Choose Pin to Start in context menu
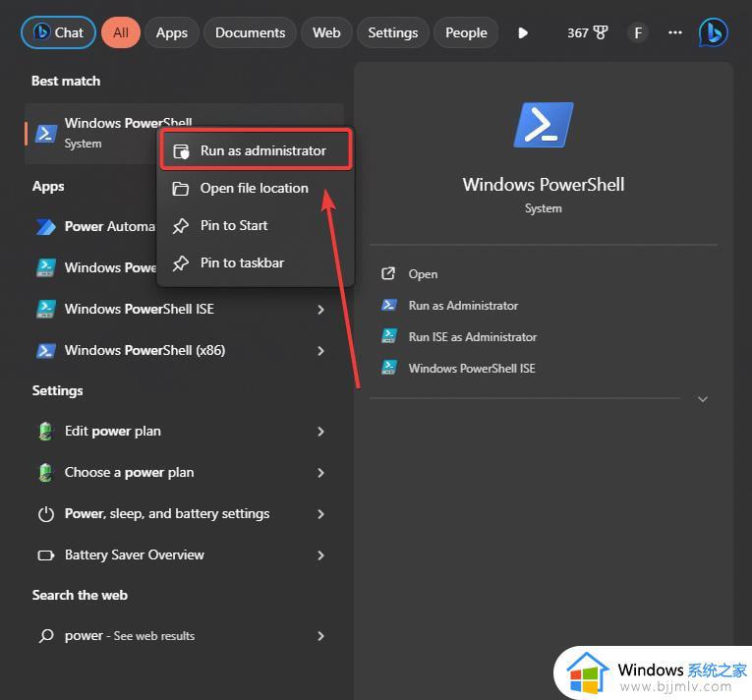 click(x=256, y=225)
